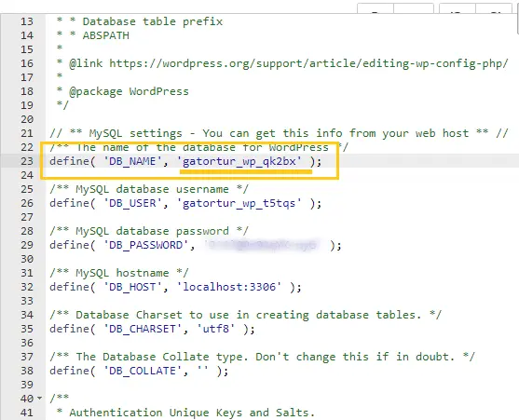The image size is (519, 420).
Task: Click line number 35 in the gutter
Action: (27, 329)
